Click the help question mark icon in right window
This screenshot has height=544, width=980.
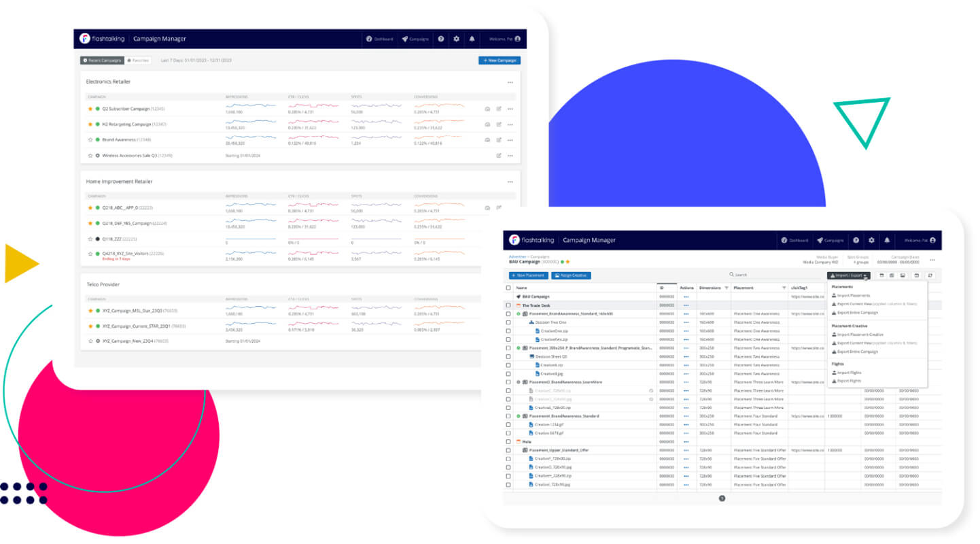point(856,240)
